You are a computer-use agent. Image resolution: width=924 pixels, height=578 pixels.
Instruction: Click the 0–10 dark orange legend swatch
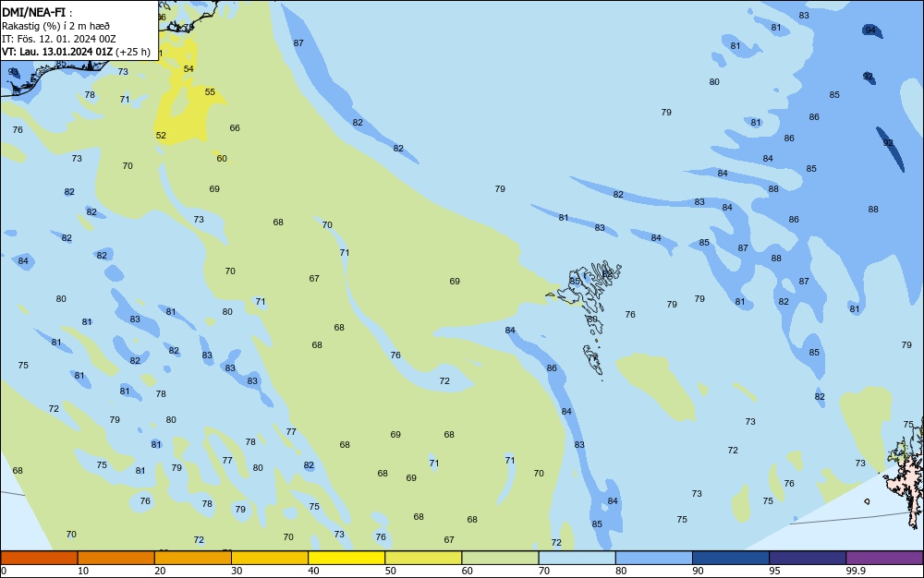click(x=39, y=558)
